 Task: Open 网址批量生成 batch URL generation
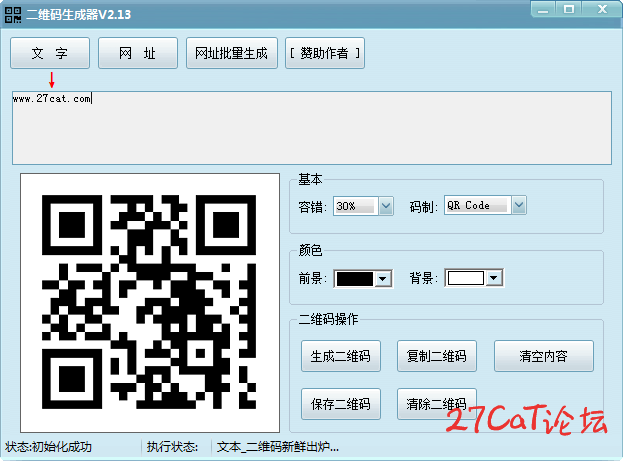tap(231, 53)
